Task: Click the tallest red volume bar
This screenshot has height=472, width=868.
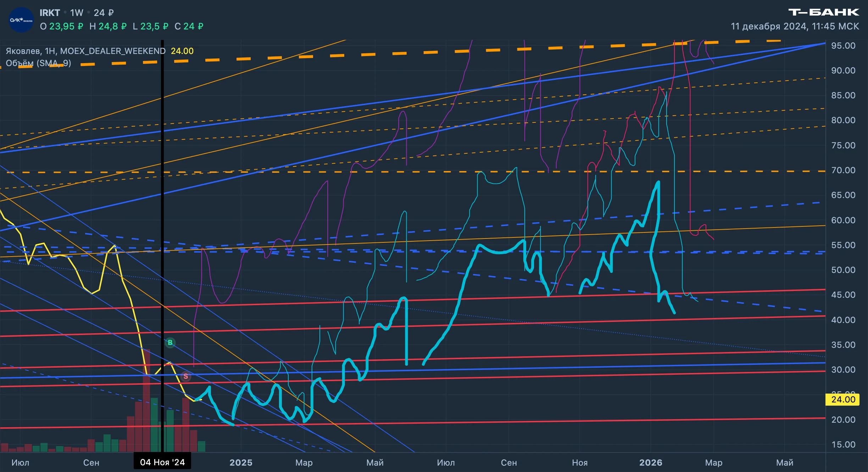Action: click(x=146, y=400)
